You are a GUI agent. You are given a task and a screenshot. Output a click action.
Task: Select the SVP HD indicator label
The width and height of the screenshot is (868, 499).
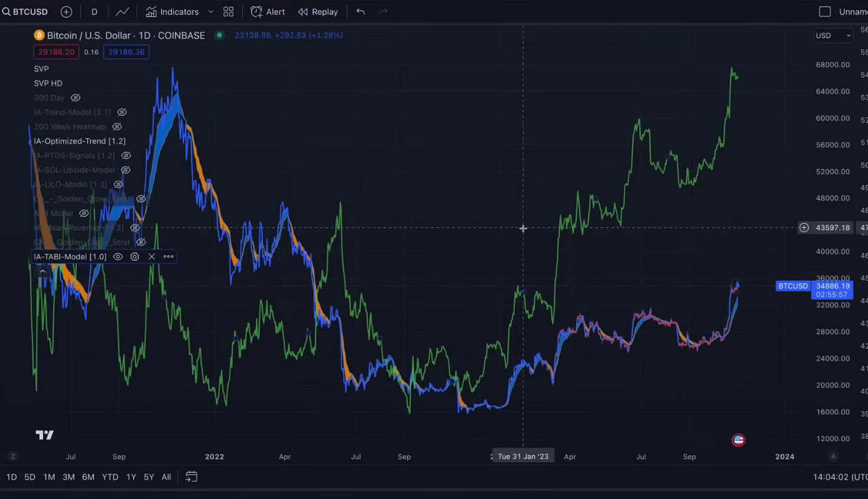[x=48, y=83]
